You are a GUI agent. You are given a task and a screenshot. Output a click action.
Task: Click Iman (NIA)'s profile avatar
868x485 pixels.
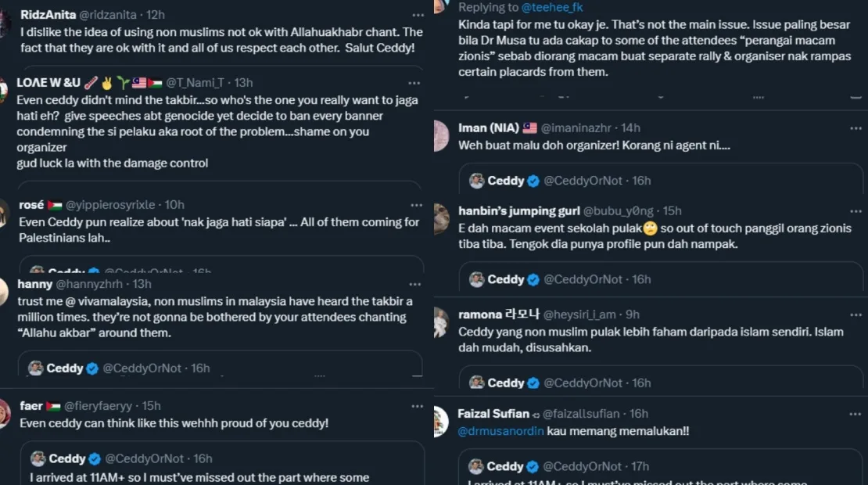pyautogui.click(x=441, y=135)
